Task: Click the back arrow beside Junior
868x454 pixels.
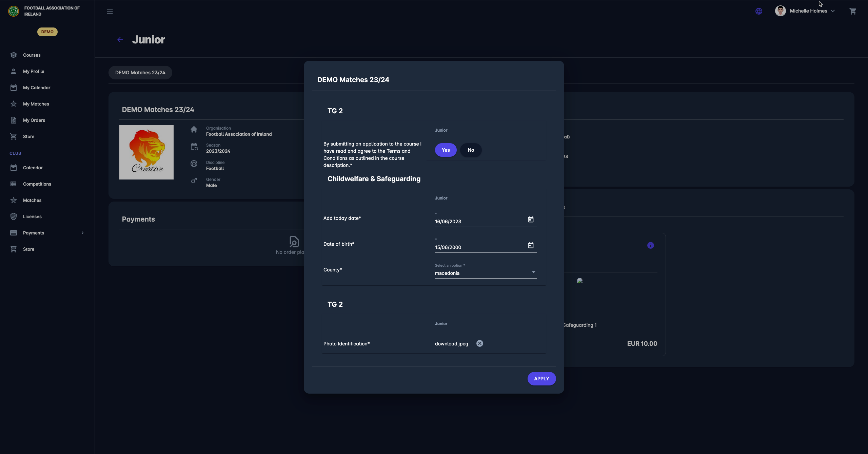Action: point(120,40)
